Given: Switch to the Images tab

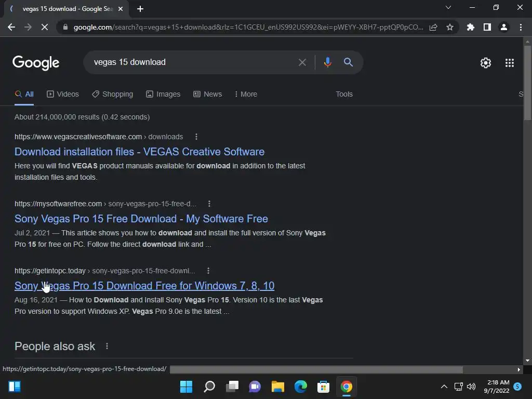Looking at the screenshot, I should coord(163,94).
